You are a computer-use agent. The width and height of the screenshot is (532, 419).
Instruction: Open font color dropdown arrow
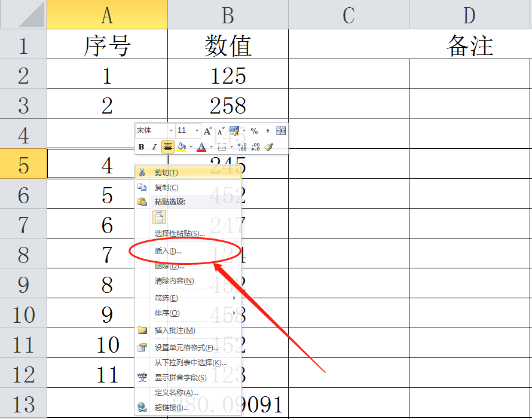(x=211, y=147)
